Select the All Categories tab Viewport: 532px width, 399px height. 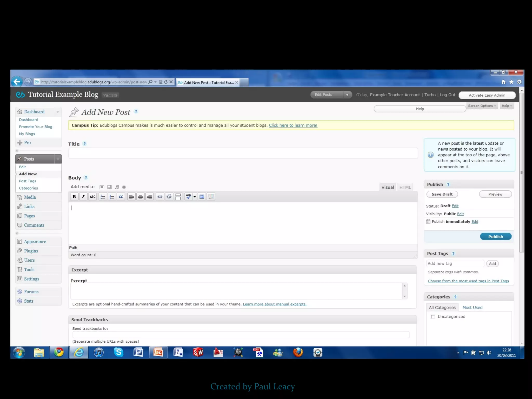point(442,308)
